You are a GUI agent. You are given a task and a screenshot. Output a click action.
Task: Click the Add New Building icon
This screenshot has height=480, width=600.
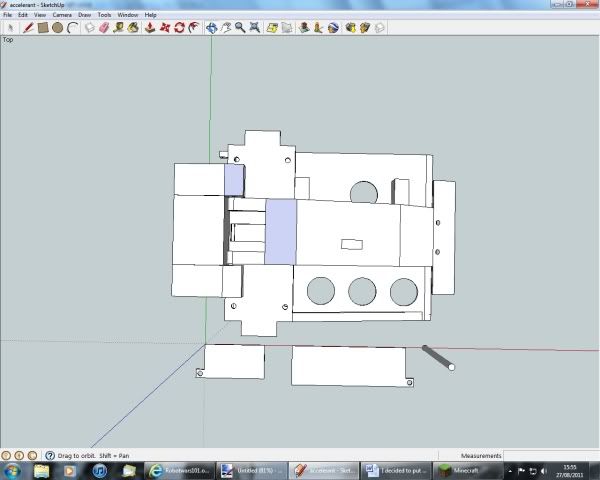coord(304,28)
